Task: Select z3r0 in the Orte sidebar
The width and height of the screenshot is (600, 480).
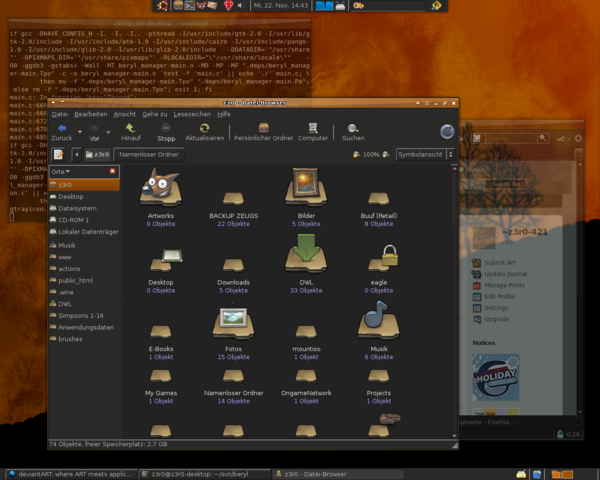Action: [84, 184]
